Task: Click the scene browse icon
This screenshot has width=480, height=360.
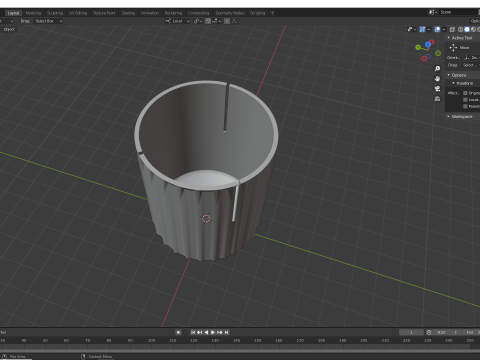Action: (433, 12)
